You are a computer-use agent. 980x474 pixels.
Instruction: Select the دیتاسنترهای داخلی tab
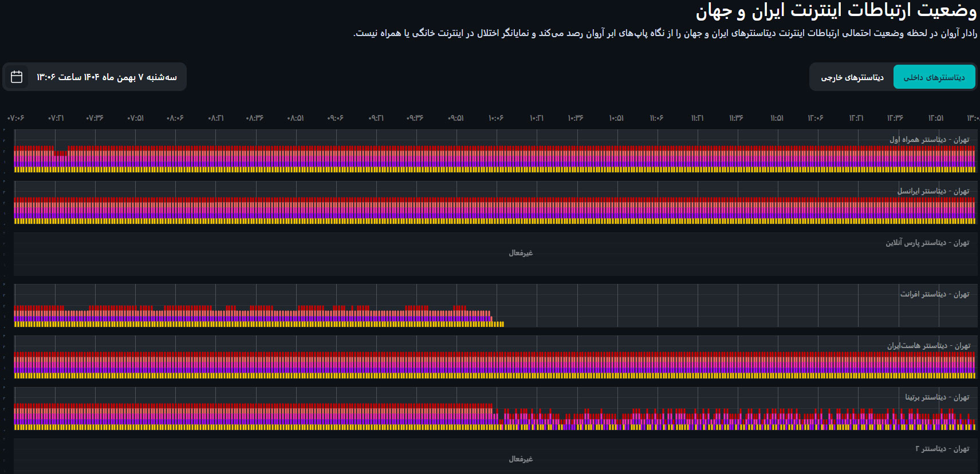[934, 77]
